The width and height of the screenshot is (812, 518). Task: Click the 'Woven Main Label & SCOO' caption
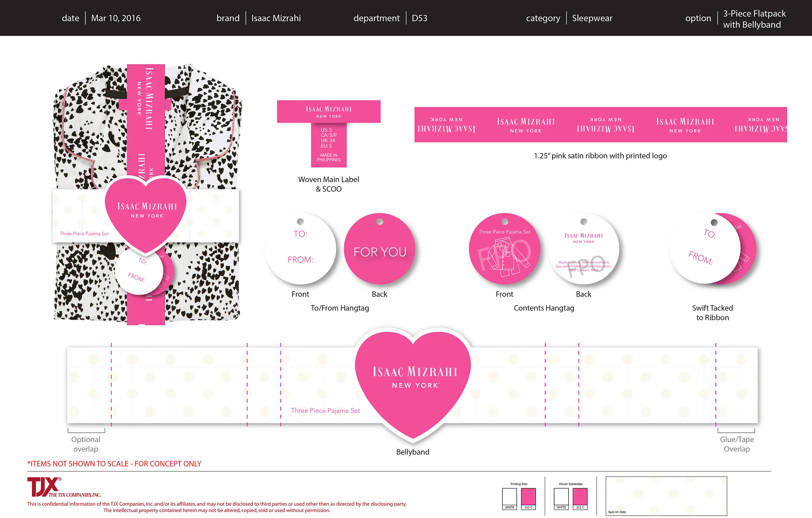pos(329,184)
